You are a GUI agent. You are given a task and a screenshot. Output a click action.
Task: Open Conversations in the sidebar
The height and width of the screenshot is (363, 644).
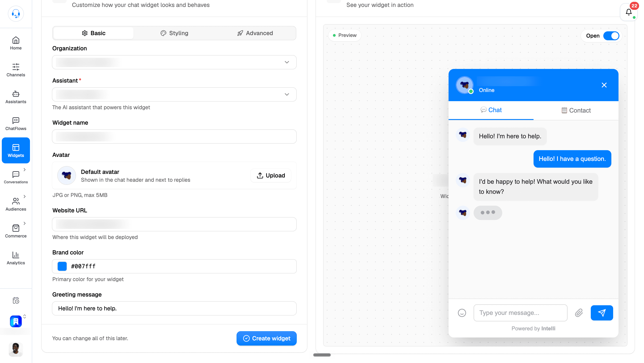[x=16, y=177]
